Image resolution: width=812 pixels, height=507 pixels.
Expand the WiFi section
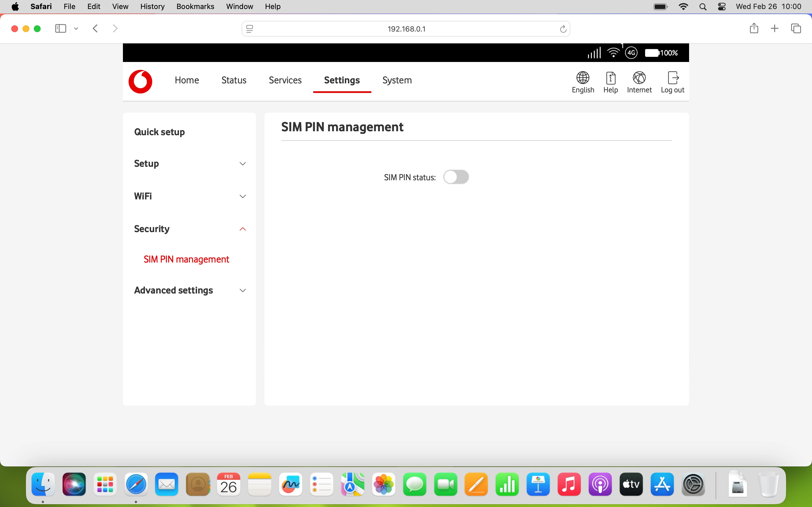click(x=242, y=197)
